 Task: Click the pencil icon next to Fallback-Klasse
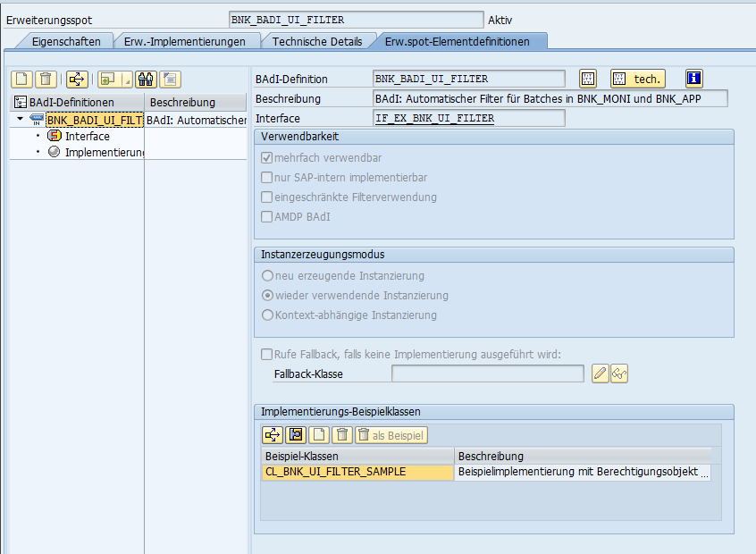tap(601, 374)
